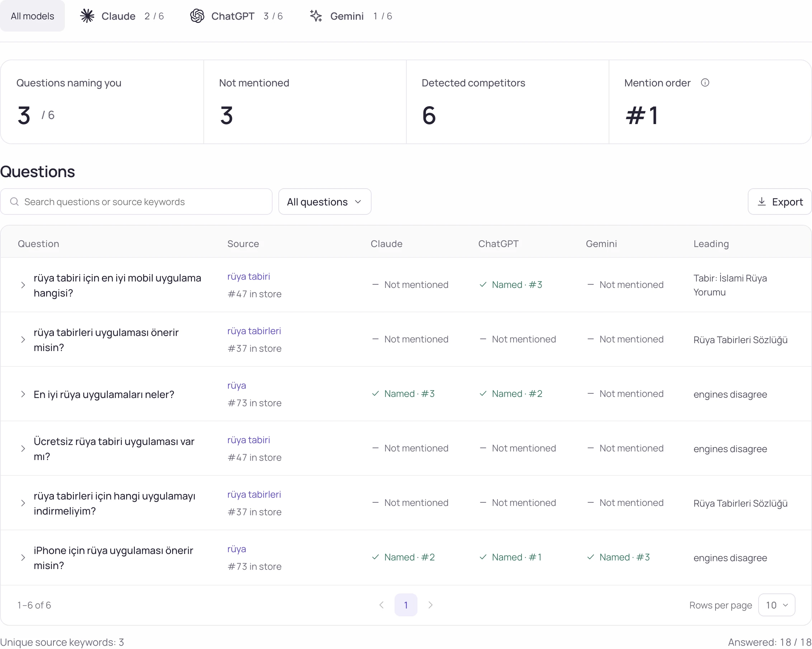Screen dimensions: 812x649
Task: Click the Question column header
Action: [38, 243]
